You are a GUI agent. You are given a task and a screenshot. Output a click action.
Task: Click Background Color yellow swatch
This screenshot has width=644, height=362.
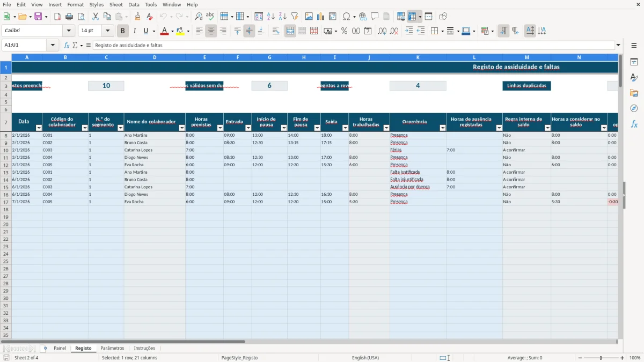pyautogui.click(x=180, y=31)
